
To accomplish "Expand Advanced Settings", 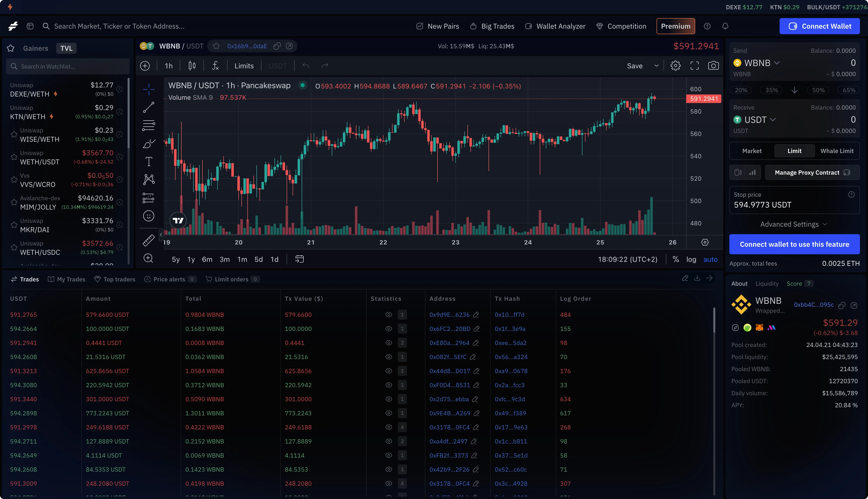I will [x=794, y=224].
